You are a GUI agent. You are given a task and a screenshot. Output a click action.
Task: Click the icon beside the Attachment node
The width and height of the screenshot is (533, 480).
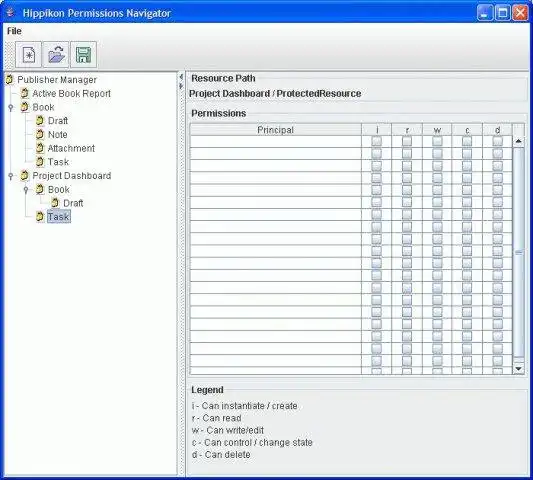click(40, 148)
